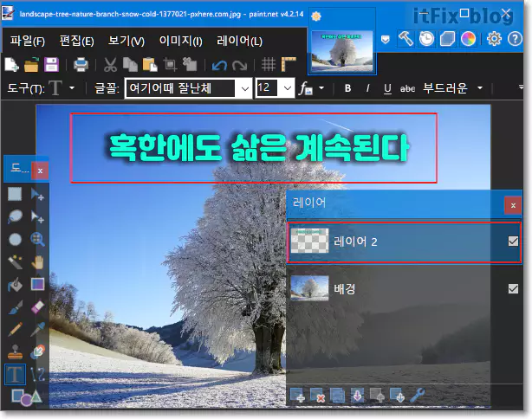Expand the tool chooser dropdown arrow
Viewport: 532px width, 419px height.
[72, 88]
